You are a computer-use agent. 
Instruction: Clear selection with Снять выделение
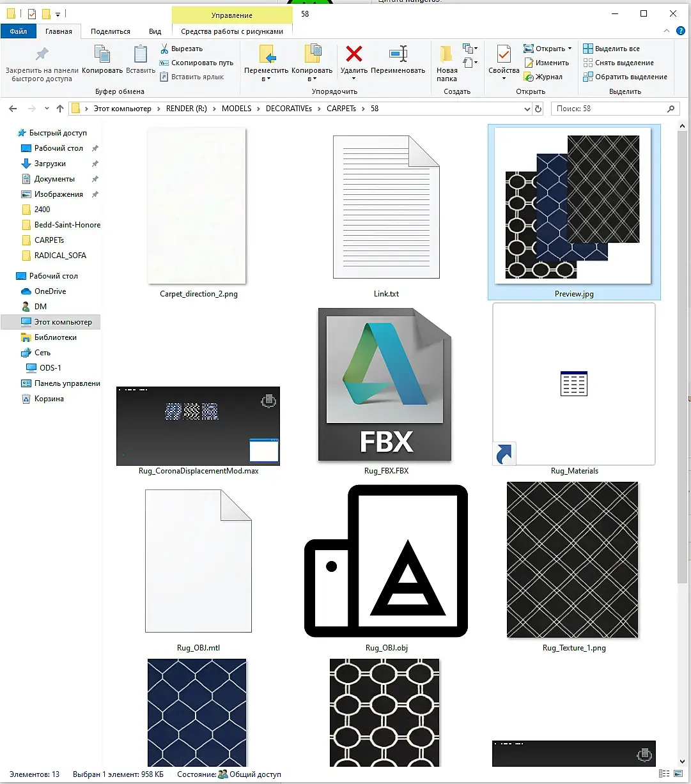pos(618,63)
